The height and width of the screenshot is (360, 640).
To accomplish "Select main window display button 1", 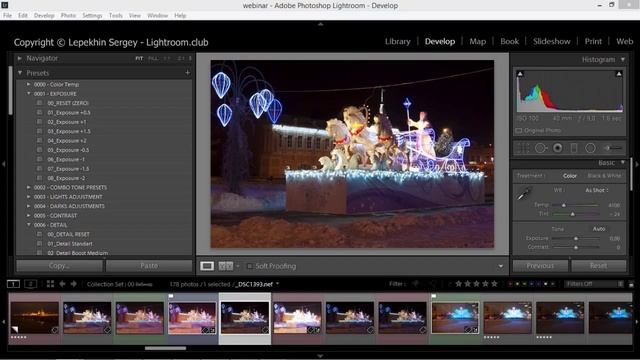I will [13, 284].
